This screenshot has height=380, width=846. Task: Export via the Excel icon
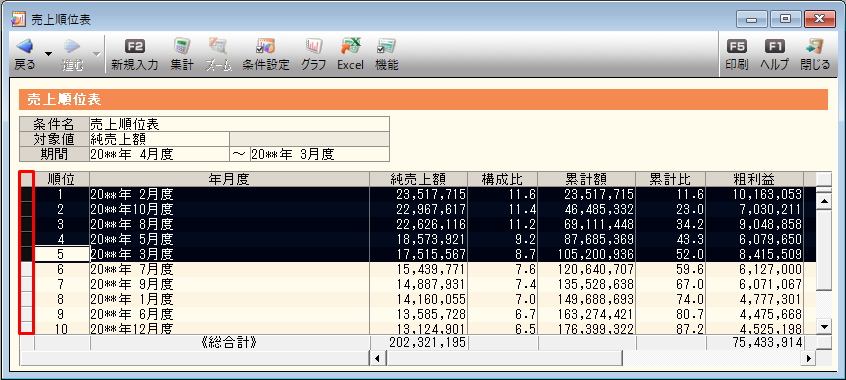coord(351,46)
